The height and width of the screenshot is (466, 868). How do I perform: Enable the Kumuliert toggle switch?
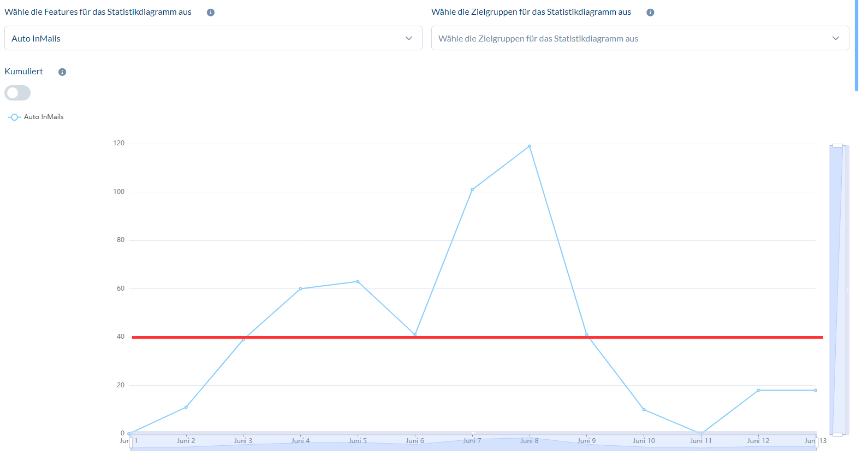point(17,93)
